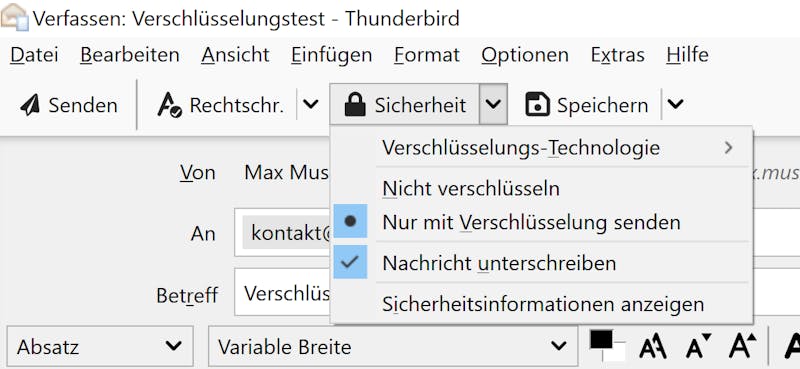Click the Rechtschr. spellcheck icon
Viewport: 800px width, 369px height.
[x=169, y=105]
